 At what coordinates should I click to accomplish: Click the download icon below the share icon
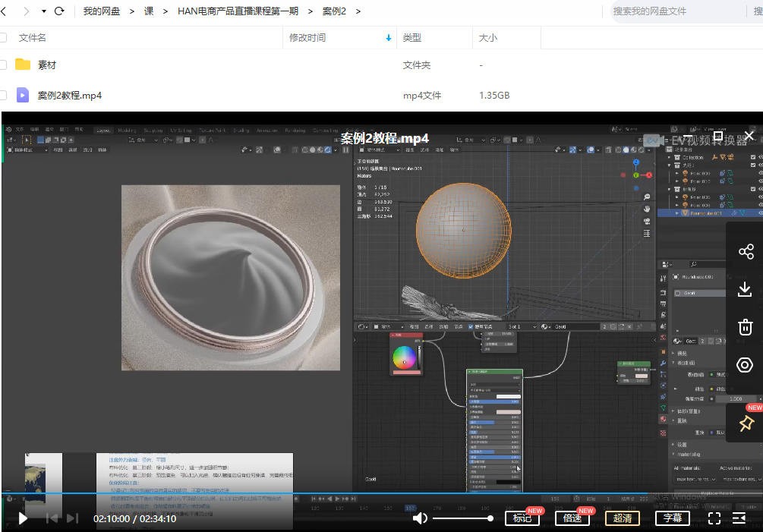tap(745, 289)
